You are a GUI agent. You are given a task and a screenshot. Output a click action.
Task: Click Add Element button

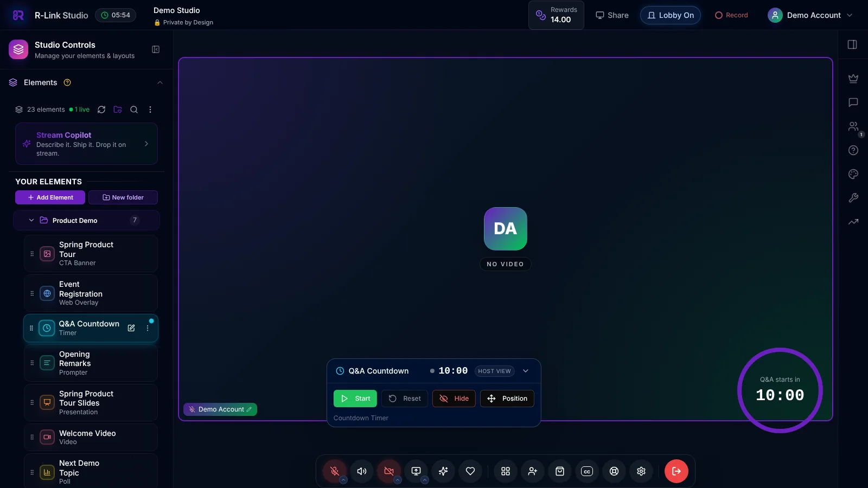tap(50, 197)
